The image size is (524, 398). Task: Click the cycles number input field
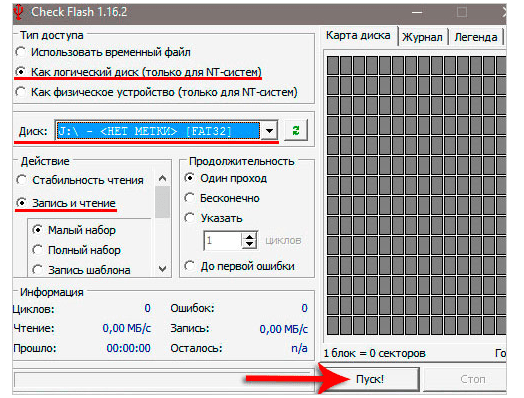click(223, 240)
